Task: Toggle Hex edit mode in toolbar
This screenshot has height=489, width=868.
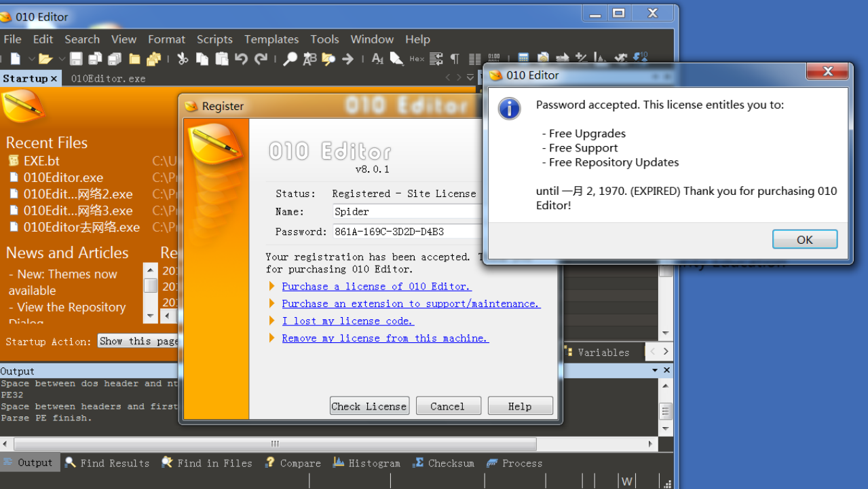Action: coord(417,59)
